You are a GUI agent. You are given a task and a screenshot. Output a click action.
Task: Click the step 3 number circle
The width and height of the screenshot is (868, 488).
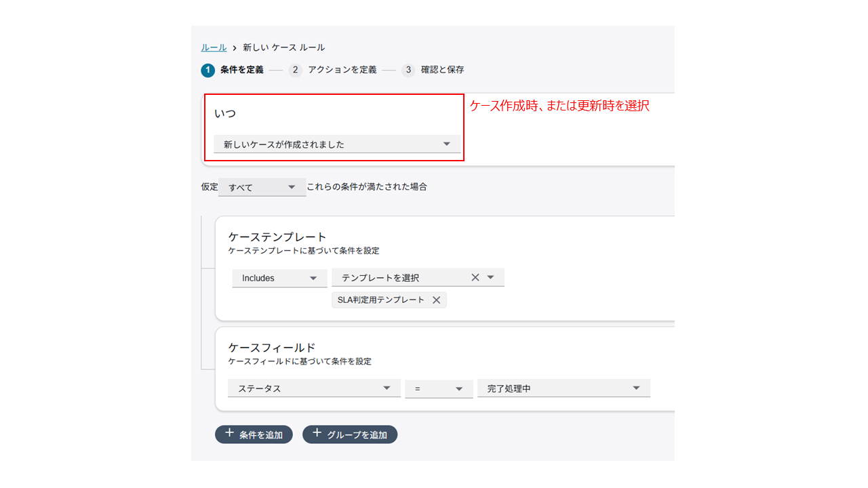pyautogui.click(x=408, y=70)
